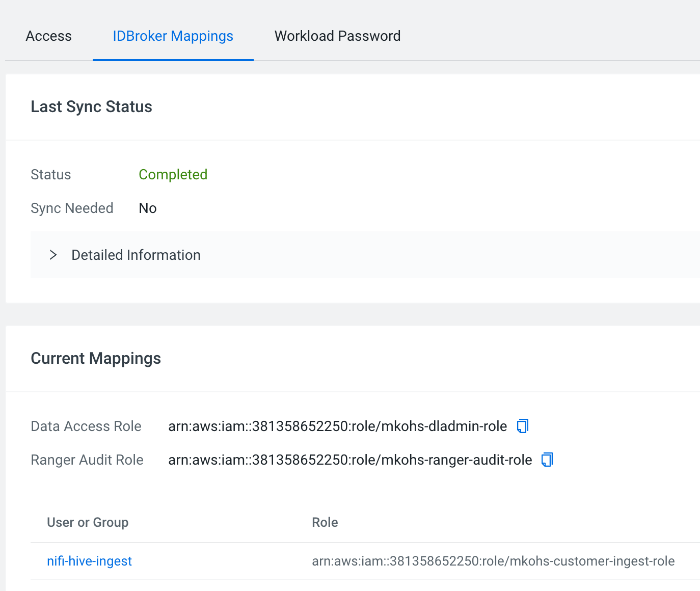Image resolution: width=700 pixels, height=591 pixels.
Task: Select the IDBroker Mappings tab
Action: [x=173, y=36]
